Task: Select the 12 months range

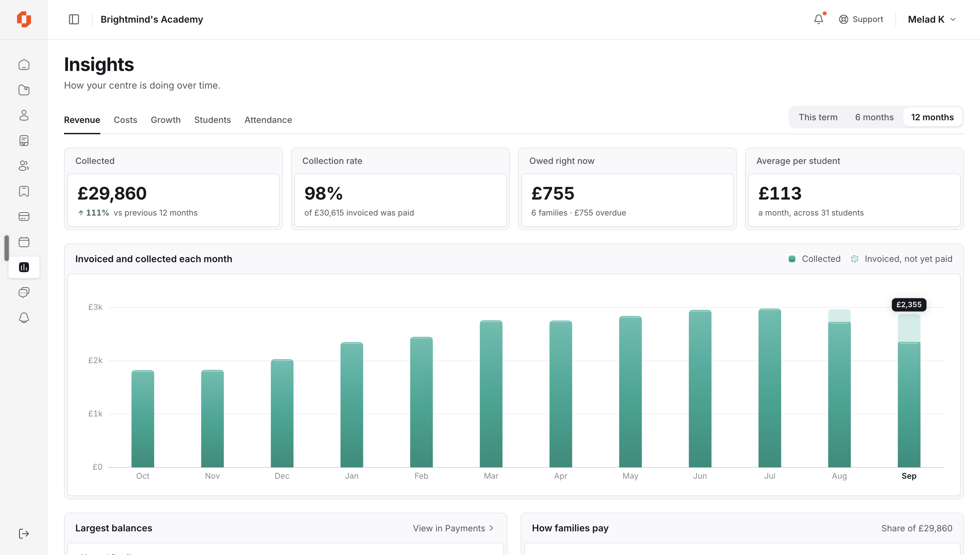Action: pyautogui.click(x=932, y=117)
